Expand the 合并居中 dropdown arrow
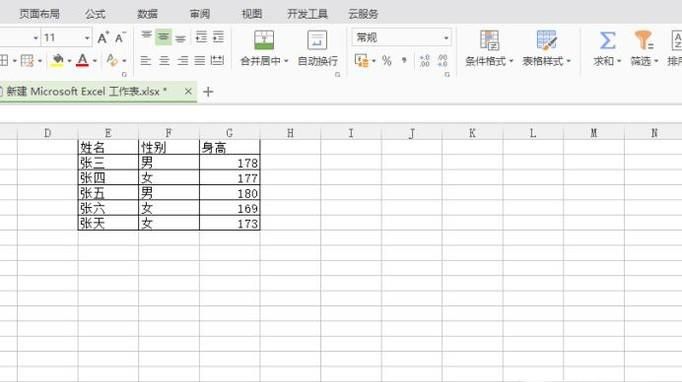Viewport: 682px width, 382px height. click(286, 61)
